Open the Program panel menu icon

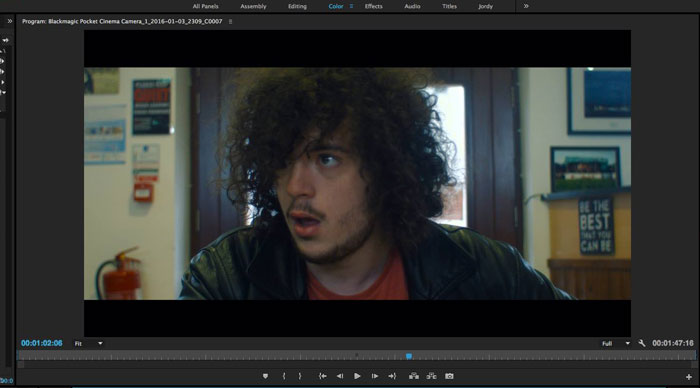click(x=230, y=21)
